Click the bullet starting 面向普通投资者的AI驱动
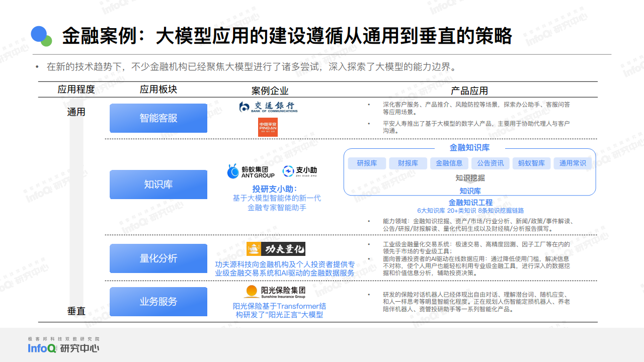This screenshot has height=362, width=644. pos(476,266)
